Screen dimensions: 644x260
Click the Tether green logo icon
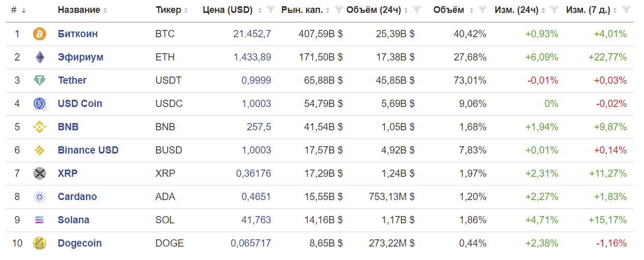[40, 81]
